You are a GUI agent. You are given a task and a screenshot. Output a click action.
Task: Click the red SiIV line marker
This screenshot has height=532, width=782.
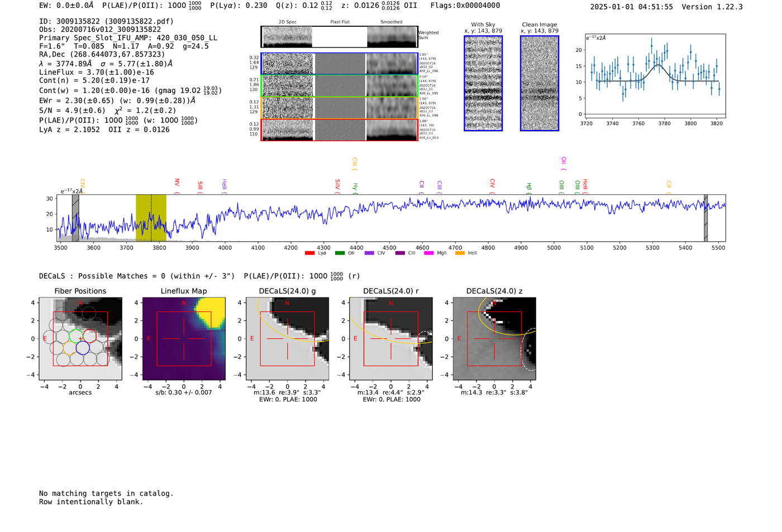tap(337, 186)
